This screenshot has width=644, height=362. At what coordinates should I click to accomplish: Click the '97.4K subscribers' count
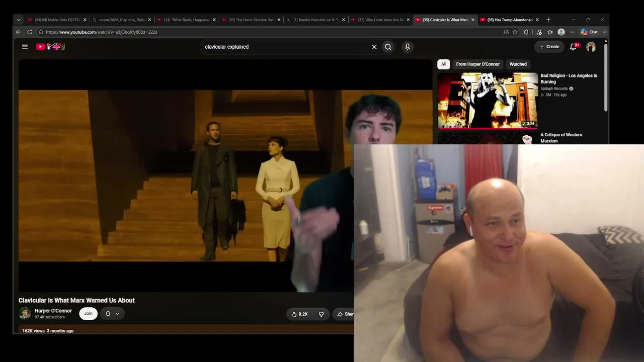click(49, 317)
